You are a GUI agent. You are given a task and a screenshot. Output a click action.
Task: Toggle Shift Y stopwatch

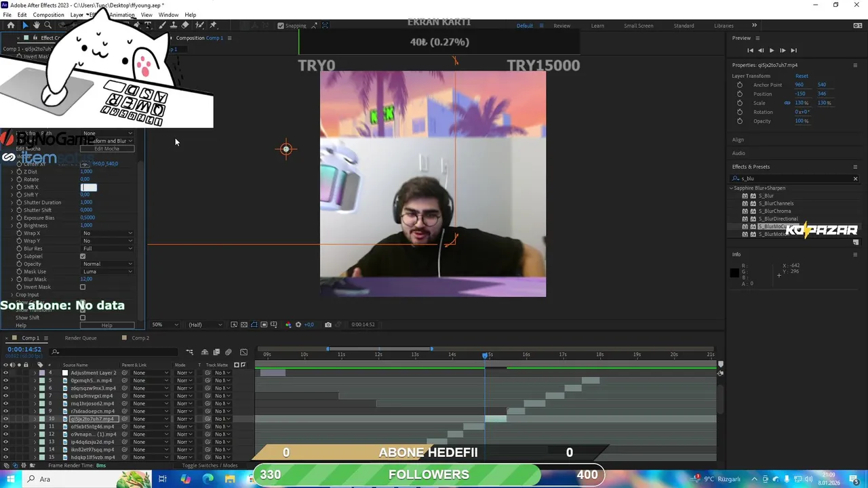[19, 195]
